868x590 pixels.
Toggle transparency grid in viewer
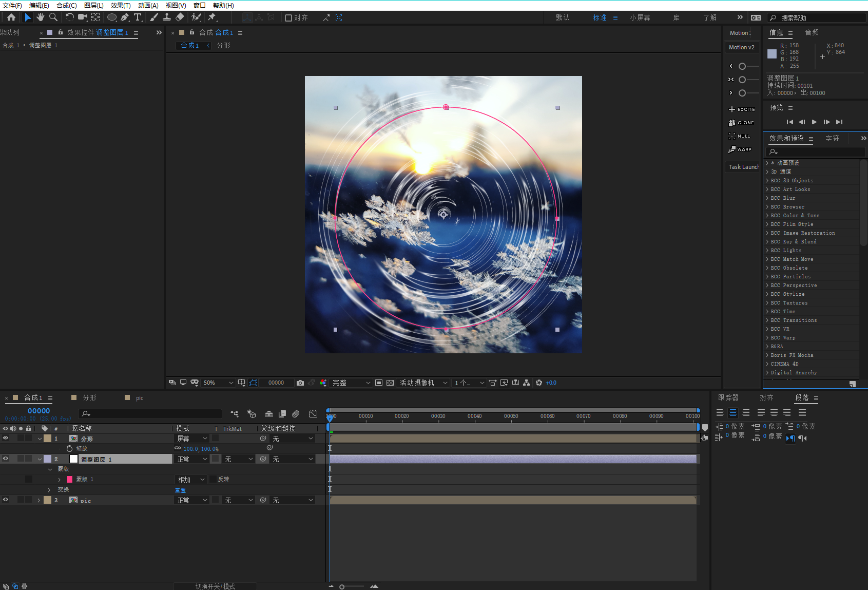(x=390, y=383)
